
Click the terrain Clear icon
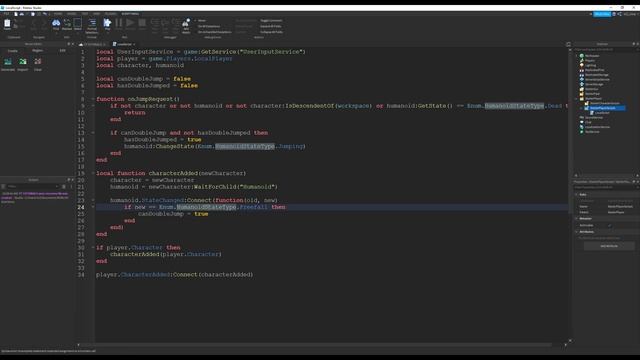click(x=38, y=63)
